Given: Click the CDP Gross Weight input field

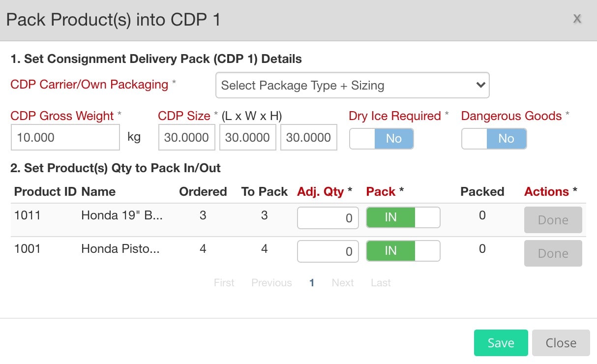Looking at the screenshot, I should (65, 137).
